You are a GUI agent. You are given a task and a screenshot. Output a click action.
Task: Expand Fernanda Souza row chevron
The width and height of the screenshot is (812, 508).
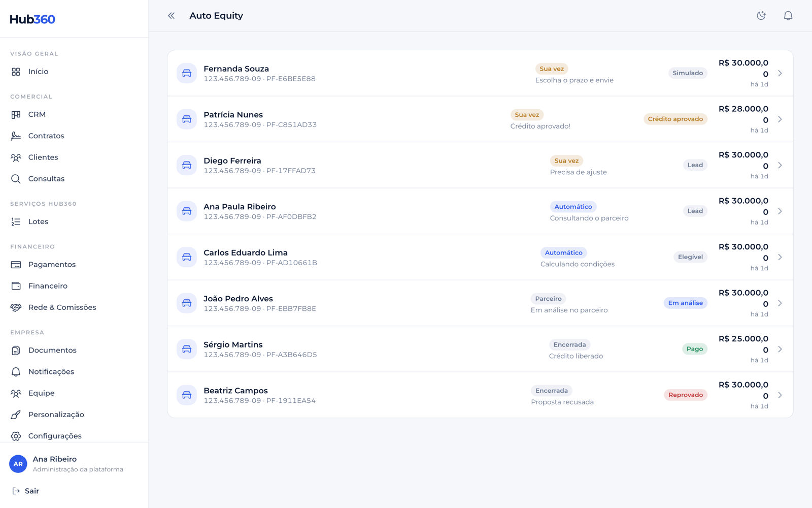[780, 73]
